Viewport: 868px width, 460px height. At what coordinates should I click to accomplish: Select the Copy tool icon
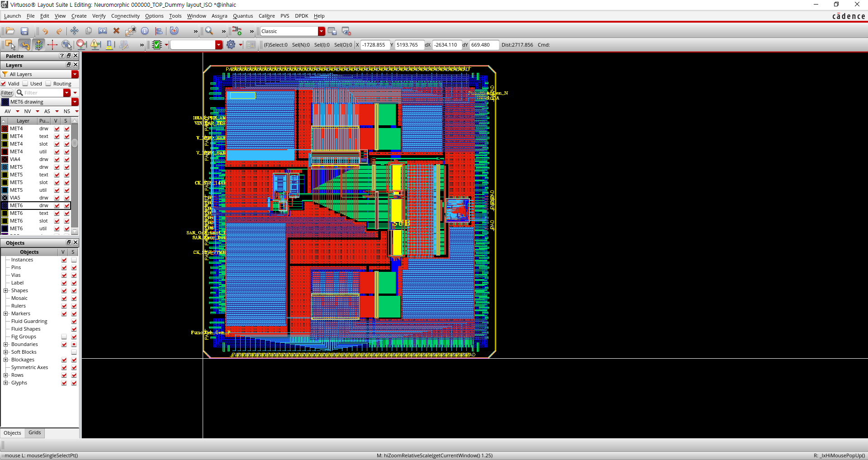tap(89, 31)
